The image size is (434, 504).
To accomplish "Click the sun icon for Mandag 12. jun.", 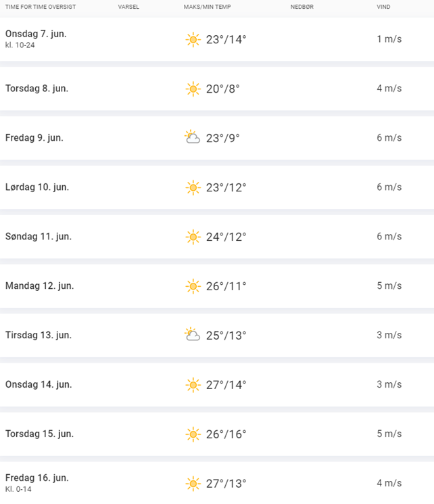I will tap(193, 286).
